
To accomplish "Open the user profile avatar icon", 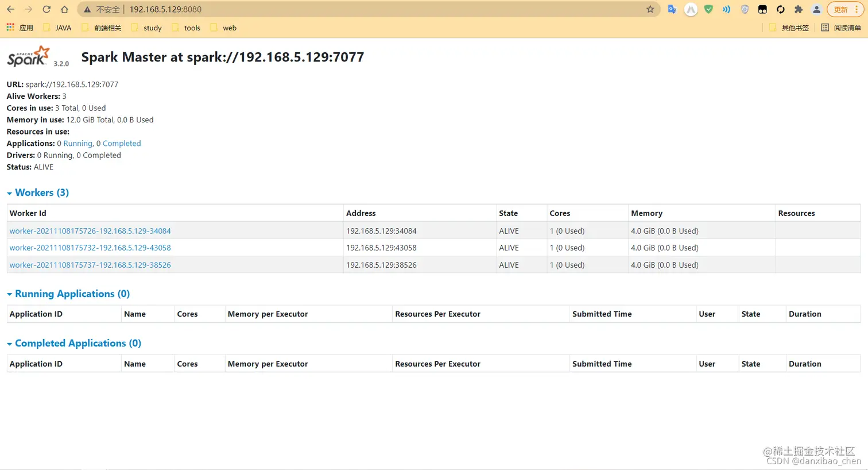I will click(x=816, y=9).
